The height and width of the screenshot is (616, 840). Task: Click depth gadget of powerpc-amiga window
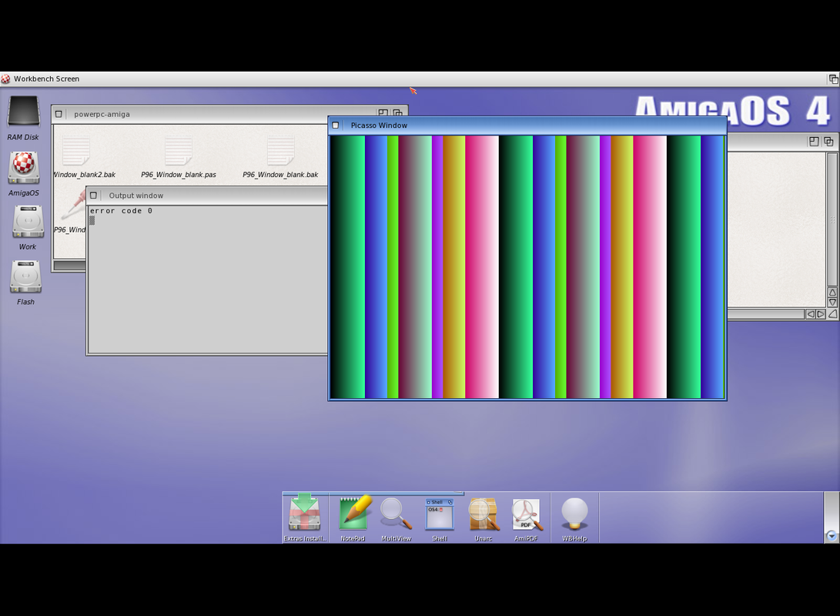pyautogui.click(x=398, y=113)
